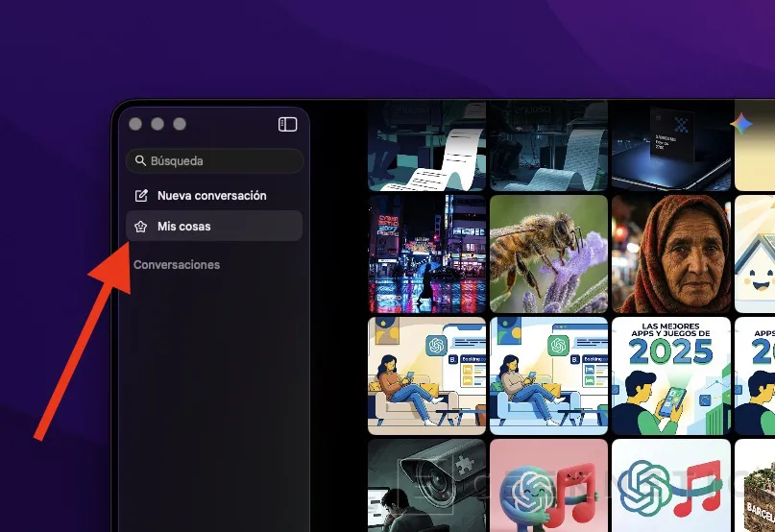Open the neon city street thumbnail
The image size is (775, 532).
[427, 254]
